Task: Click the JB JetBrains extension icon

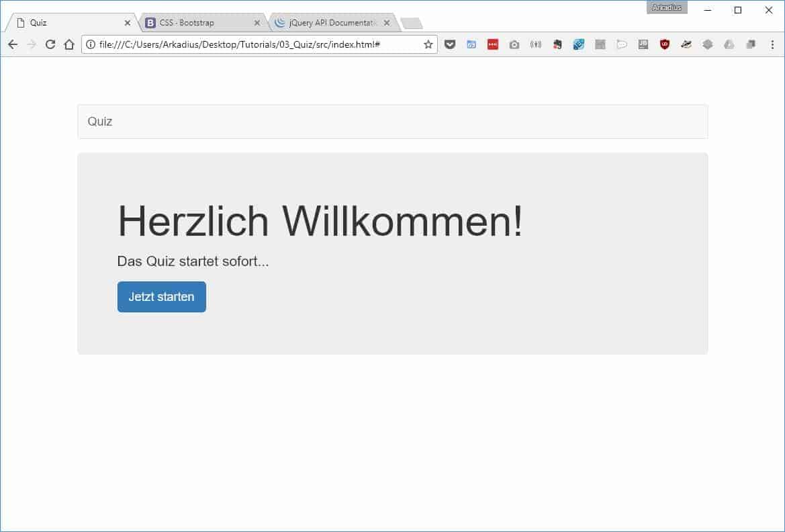Action: [x=643, y=44]
